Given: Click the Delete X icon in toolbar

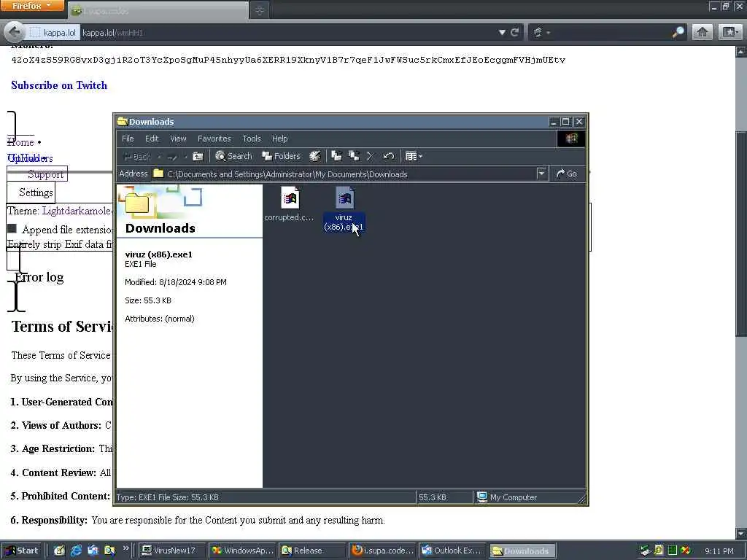Looking at the screenshot, I should [371, 156].
